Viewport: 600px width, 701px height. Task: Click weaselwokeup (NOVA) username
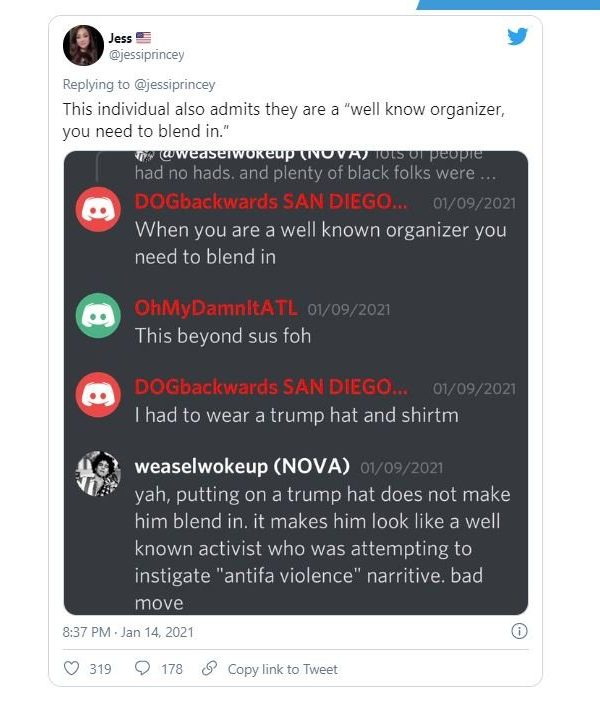242,466
